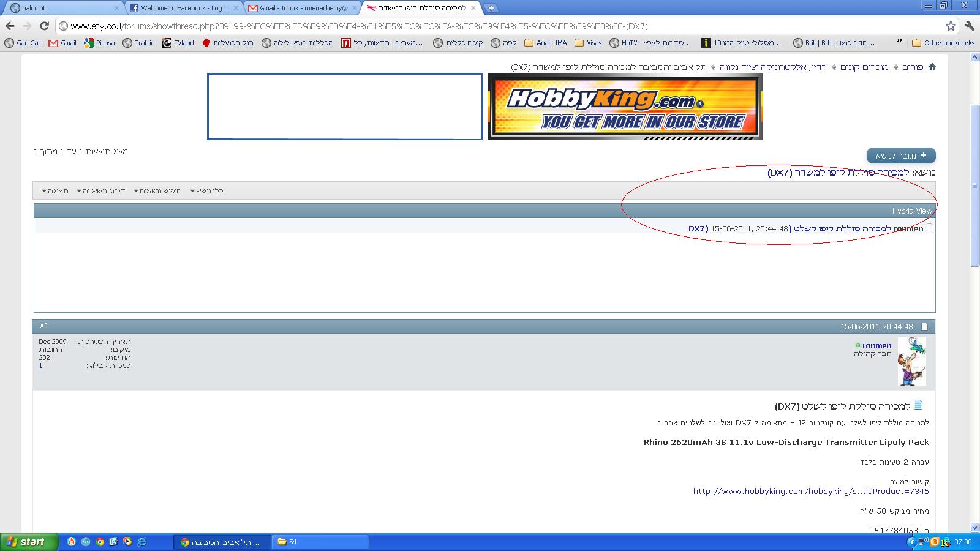Image resolution: width=980 pixels, height=551 pixels.
Task: Open the HobbyKing.com banner ad
Action: (625, 107)
